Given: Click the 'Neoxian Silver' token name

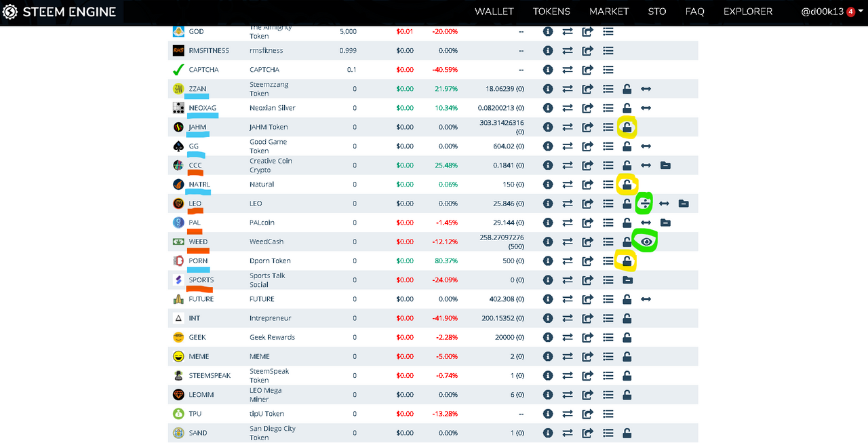Looking at the screenshot, I should (x=273, y=108).
